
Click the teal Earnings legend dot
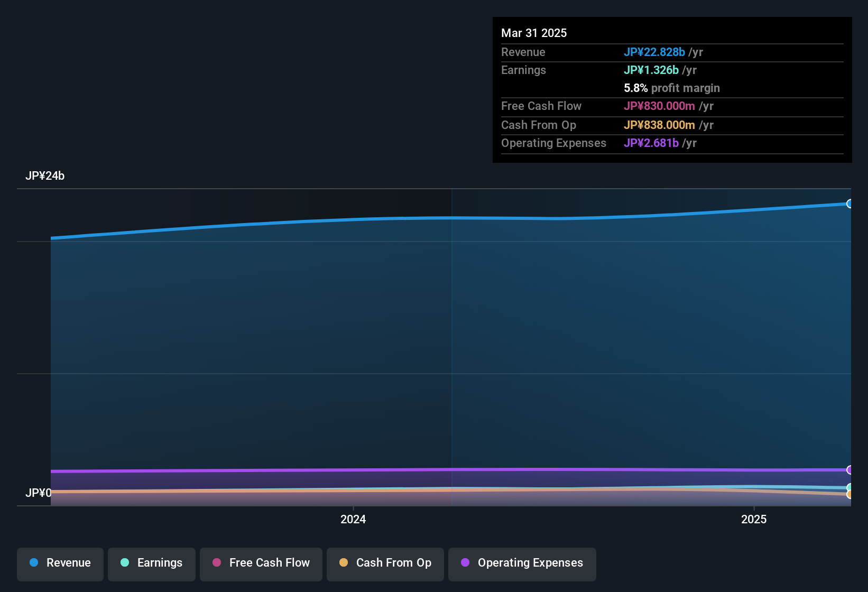(125, 562)
